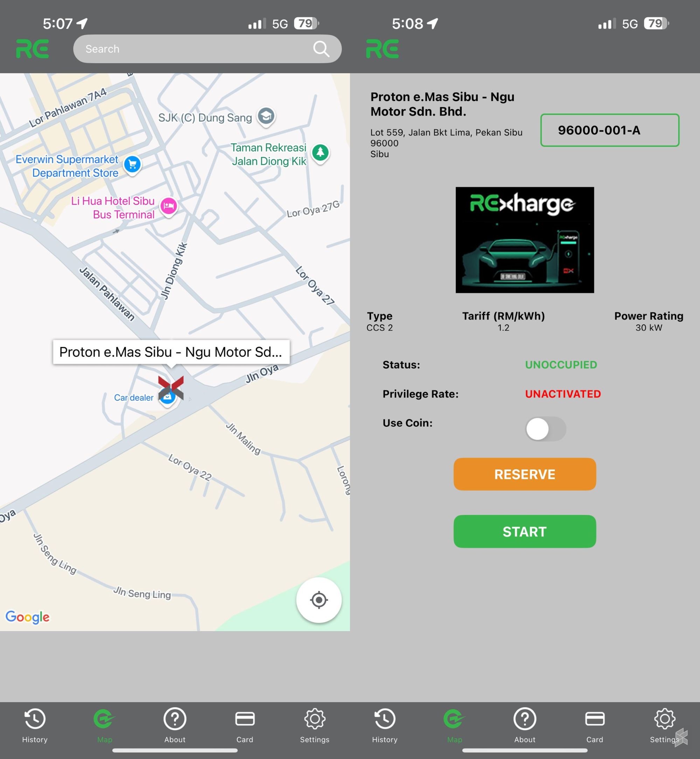
Task: Tap the locate-me crosshair button
Action: [318, 600]
